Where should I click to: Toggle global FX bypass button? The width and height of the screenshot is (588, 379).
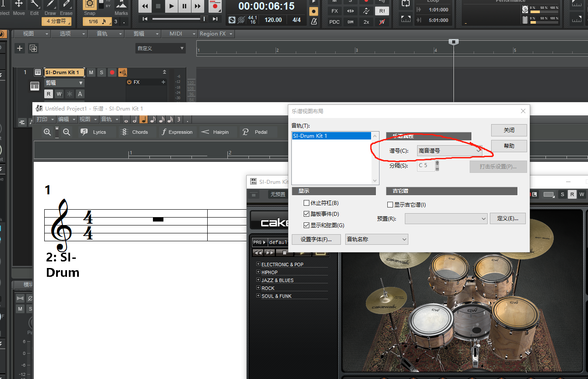[x=335, y=11]
